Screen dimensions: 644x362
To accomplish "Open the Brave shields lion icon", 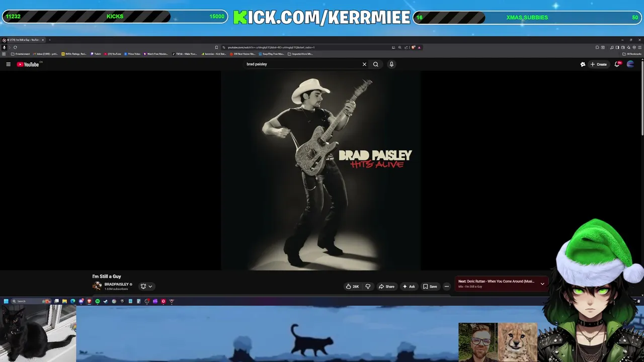I will click(413, 47).
